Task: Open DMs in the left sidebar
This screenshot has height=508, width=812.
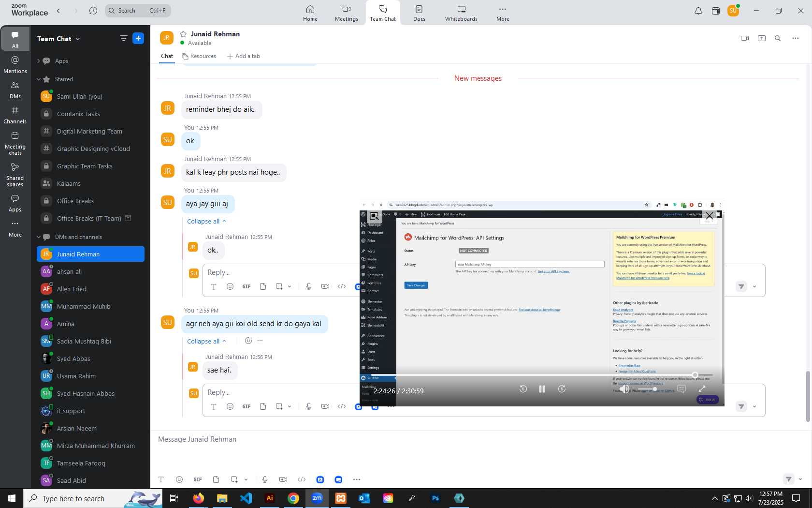Action: [15, 90]
